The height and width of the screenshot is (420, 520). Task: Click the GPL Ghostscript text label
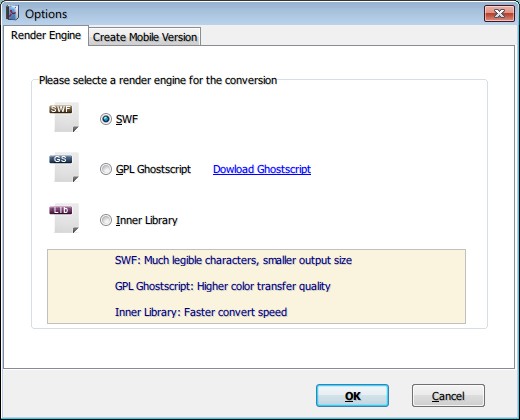click(153, 169)
